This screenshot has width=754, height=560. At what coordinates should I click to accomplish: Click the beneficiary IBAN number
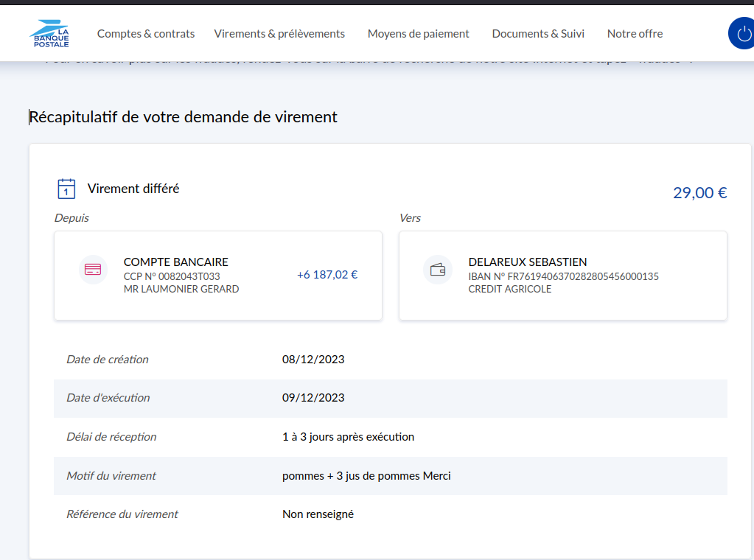tap(563, 277)
